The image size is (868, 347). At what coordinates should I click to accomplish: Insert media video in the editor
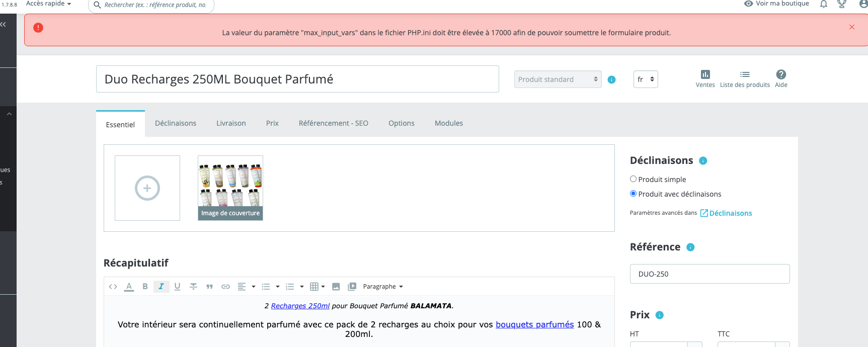pos(352,287)
